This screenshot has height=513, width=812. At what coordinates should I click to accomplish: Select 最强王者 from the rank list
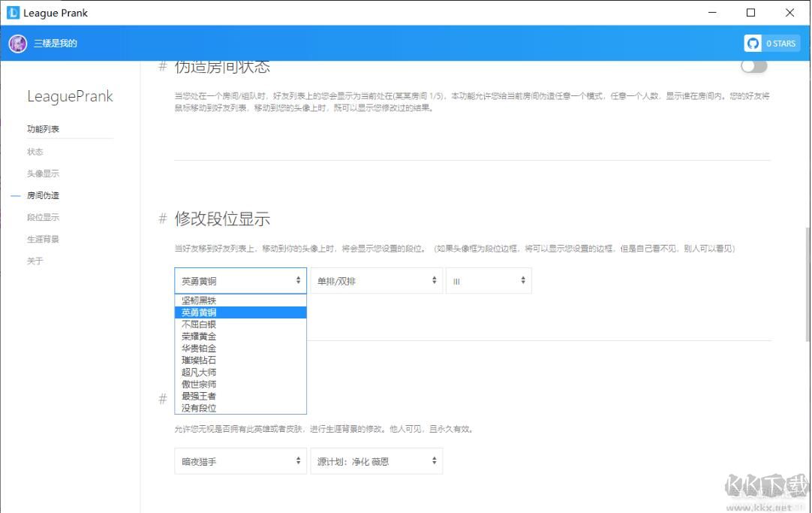click(199, 396)
